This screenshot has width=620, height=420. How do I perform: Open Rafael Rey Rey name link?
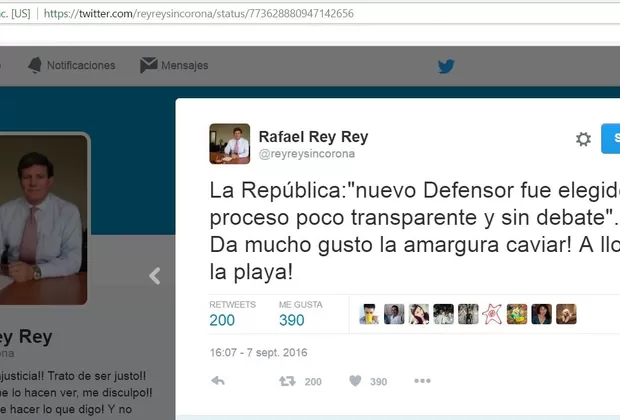313,137
